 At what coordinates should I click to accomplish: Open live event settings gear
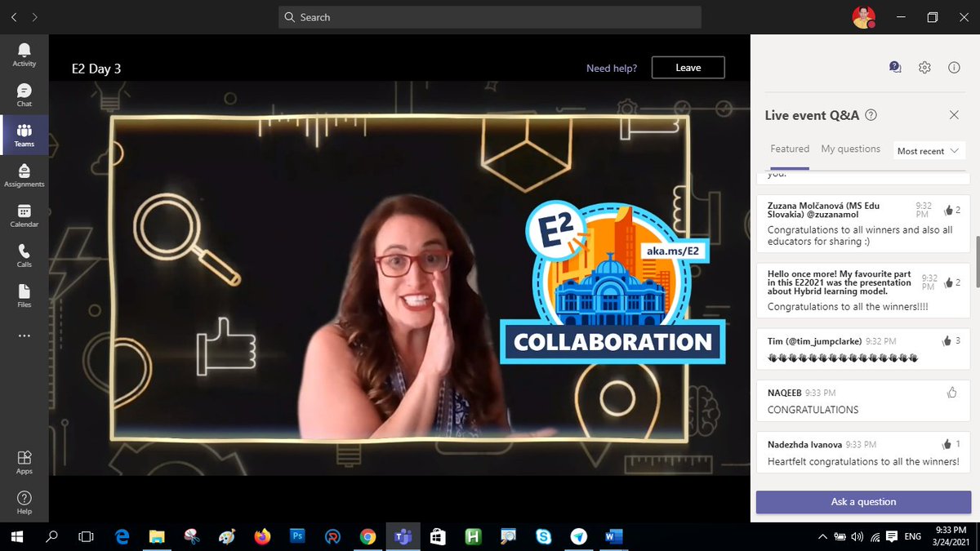924,68
